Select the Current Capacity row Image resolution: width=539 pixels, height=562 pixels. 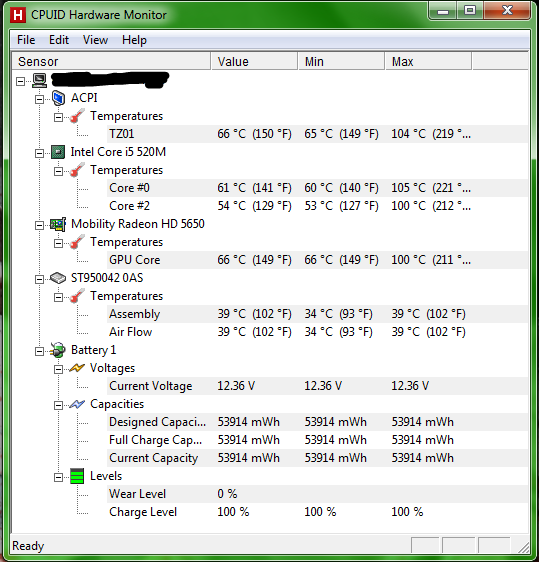pyautogui.click(x=317, y=458)
